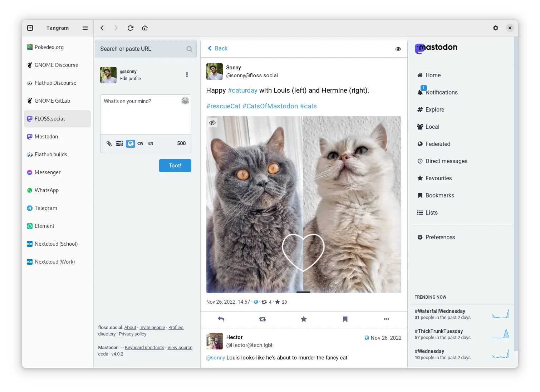Open the #CatsOfMastodon hashtag link
The width and height of the screenshot is (540, 392).
coord(270,106)
